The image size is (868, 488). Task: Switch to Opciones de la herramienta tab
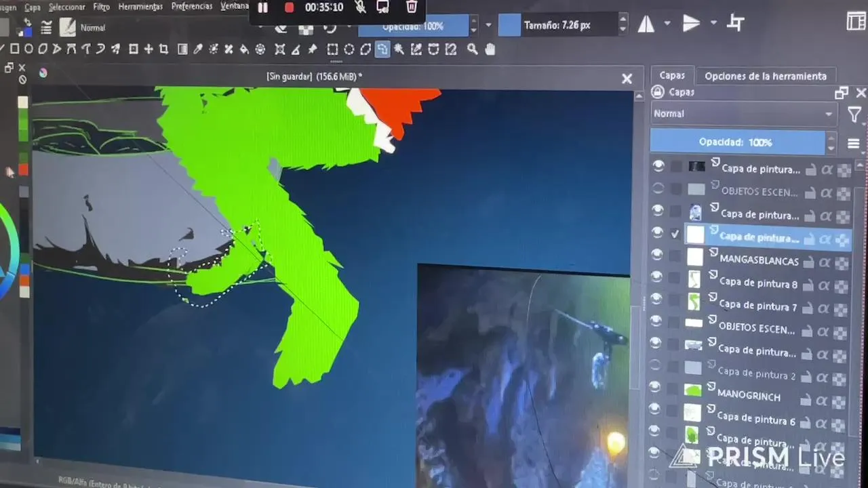765,76
